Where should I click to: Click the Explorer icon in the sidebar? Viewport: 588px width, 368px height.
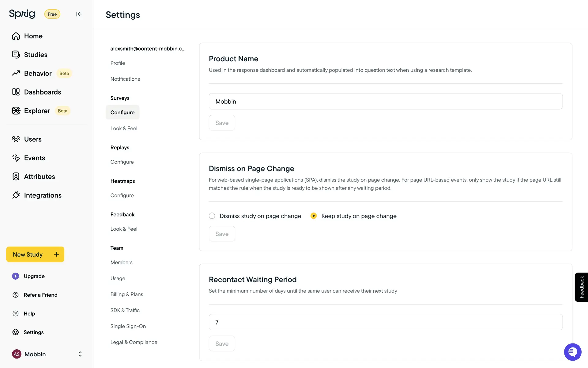16,111
